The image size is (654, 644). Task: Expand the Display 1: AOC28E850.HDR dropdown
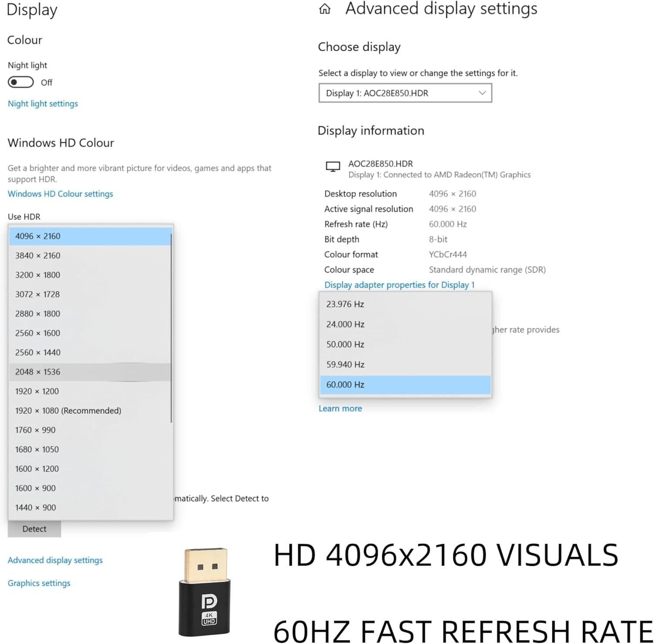(x=405, y=93)
